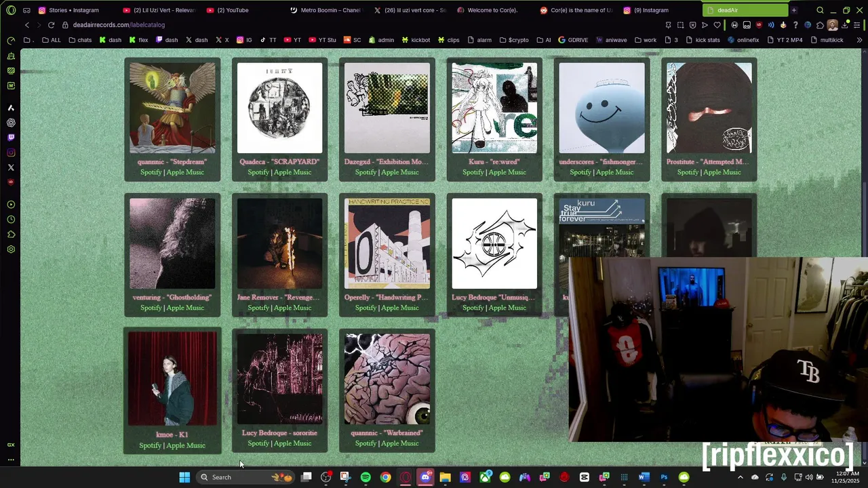Open CapCut from the taskbar
Screen dimensions: 868x488
coord(585,477)
